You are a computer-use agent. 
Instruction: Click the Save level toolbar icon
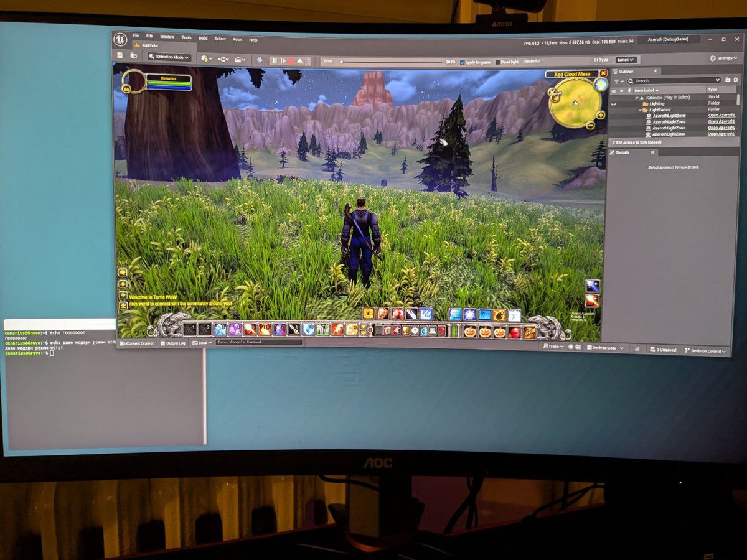[120, 55]
